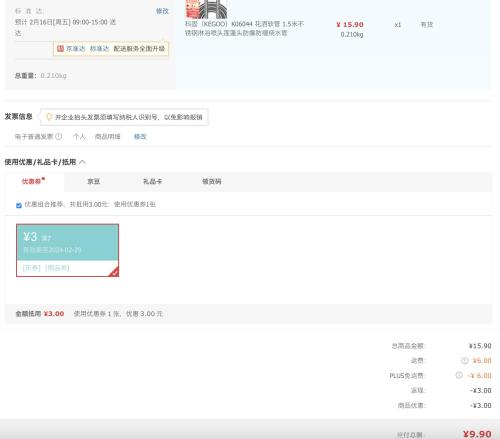Switch to the 京豆 tab
Image resolution: width=500 pixels, height=439 pixels.
(94, 181)
